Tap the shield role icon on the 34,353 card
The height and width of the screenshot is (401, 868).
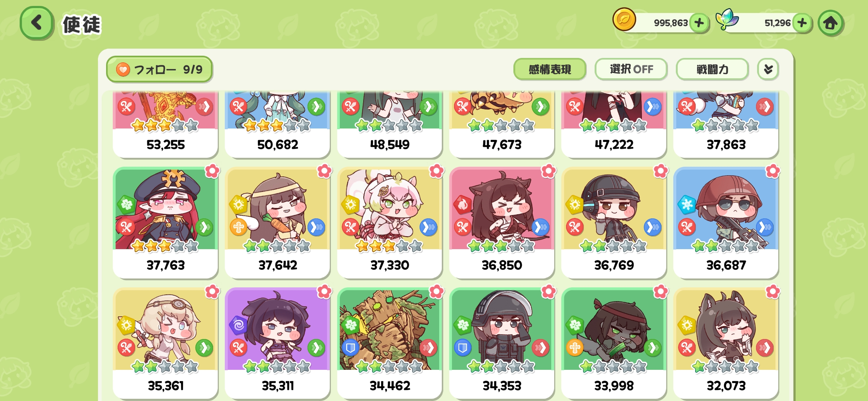tap(463, 348)
